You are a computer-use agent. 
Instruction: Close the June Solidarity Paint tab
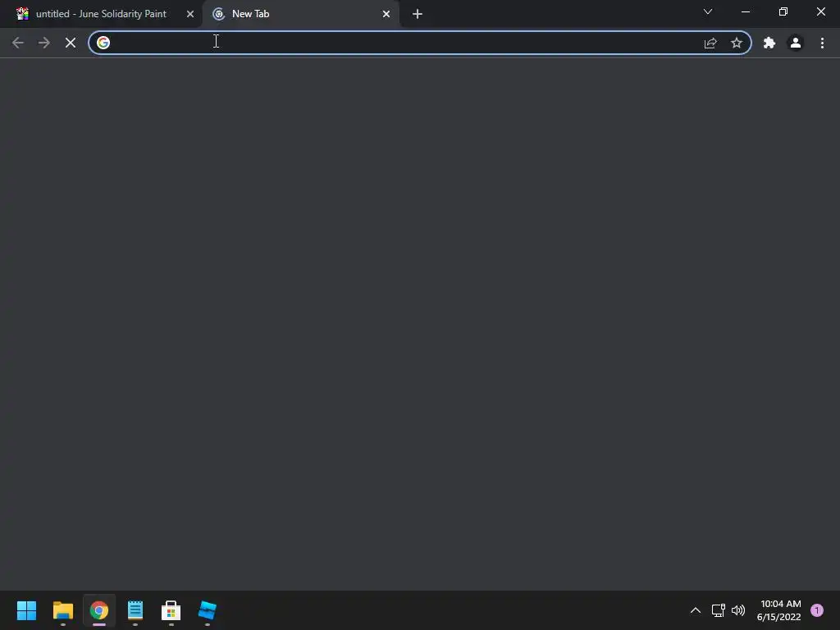tap(190, 14)
